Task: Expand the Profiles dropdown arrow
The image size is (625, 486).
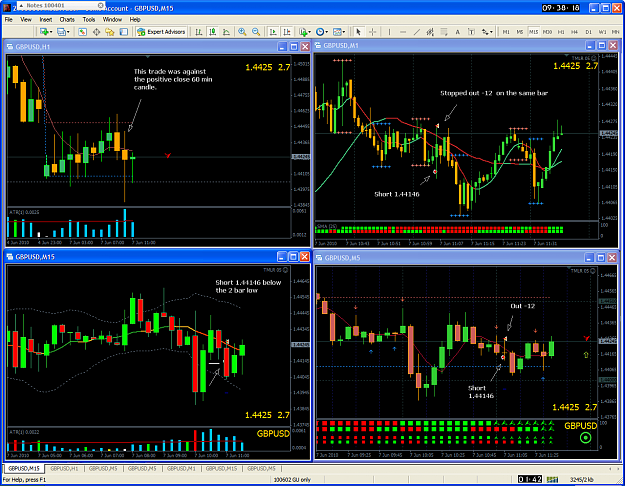Action: tap(68, 32)
